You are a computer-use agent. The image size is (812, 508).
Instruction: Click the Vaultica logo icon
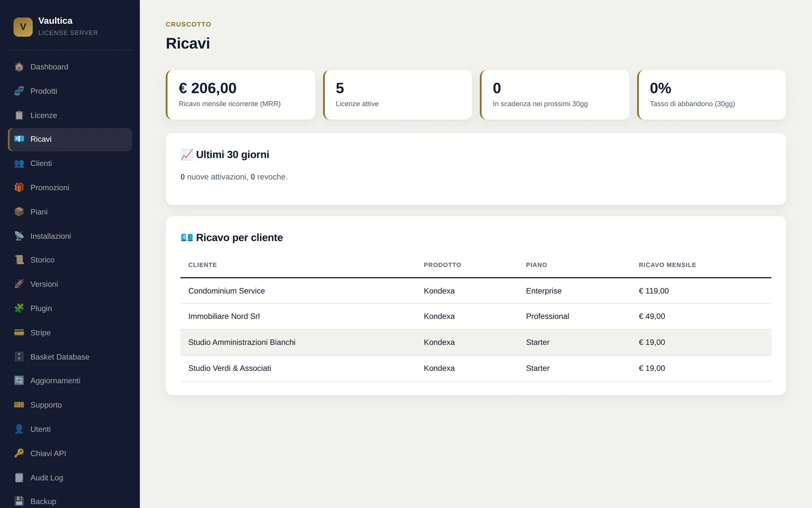coord(23,27)
